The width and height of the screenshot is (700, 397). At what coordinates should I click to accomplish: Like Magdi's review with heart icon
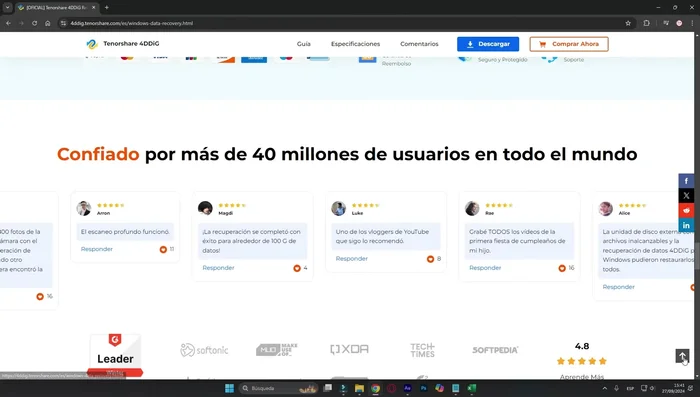(296, 268)
